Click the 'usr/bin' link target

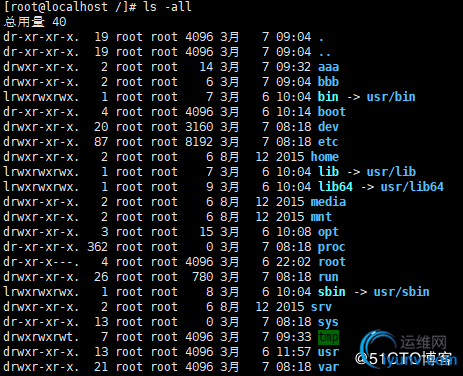pos(391,97)
